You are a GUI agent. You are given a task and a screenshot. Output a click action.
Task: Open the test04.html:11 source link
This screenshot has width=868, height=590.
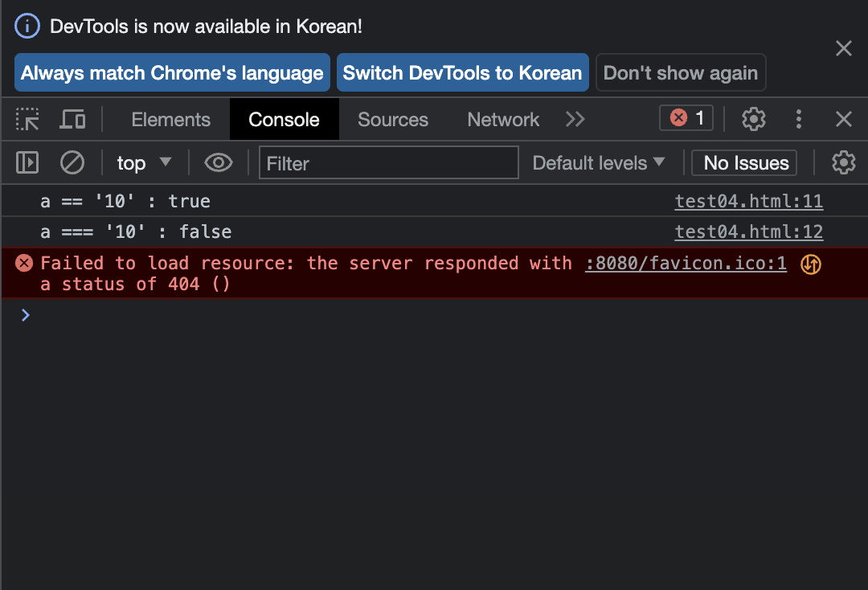(748, 201)
